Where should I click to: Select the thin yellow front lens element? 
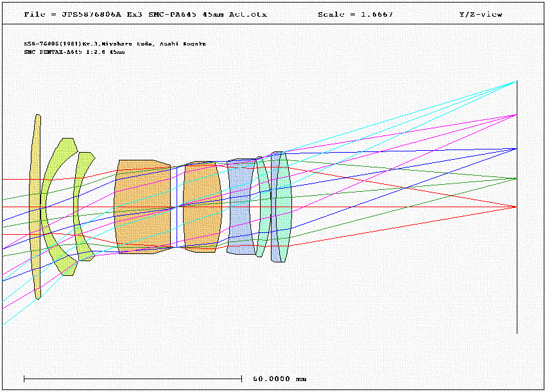click(35, 207)
